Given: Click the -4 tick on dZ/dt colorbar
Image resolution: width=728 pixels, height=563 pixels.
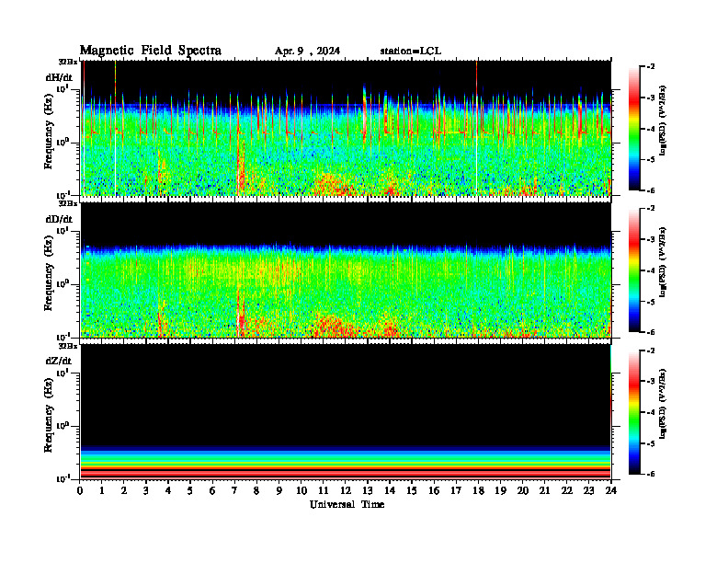Looking at the screenshot, I should [651, 412].
